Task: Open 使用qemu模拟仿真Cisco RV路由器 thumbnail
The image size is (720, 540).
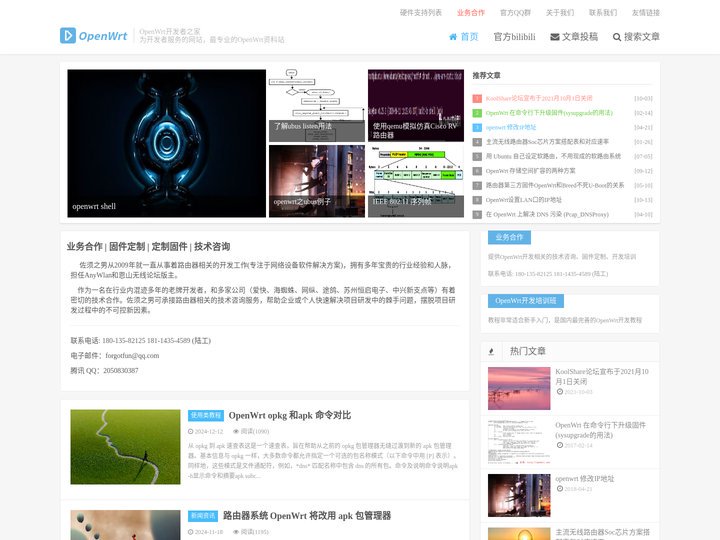Action: coord(416,105)
